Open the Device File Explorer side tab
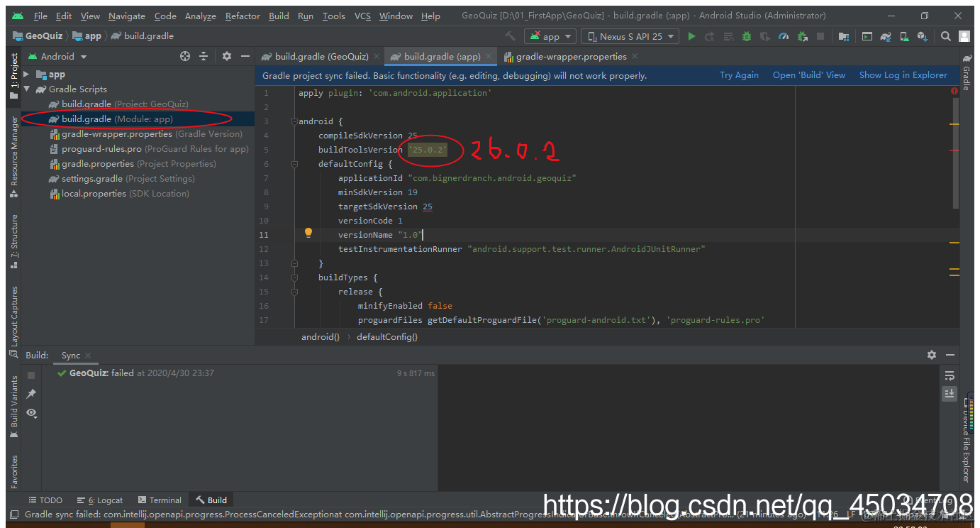Image resolution: width=980 pixels, height=528 pixels. (966, 441)
